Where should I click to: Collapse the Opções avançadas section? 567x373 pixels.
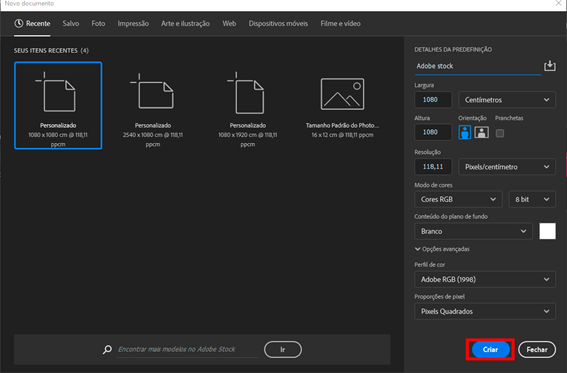[x=442, y=249]
